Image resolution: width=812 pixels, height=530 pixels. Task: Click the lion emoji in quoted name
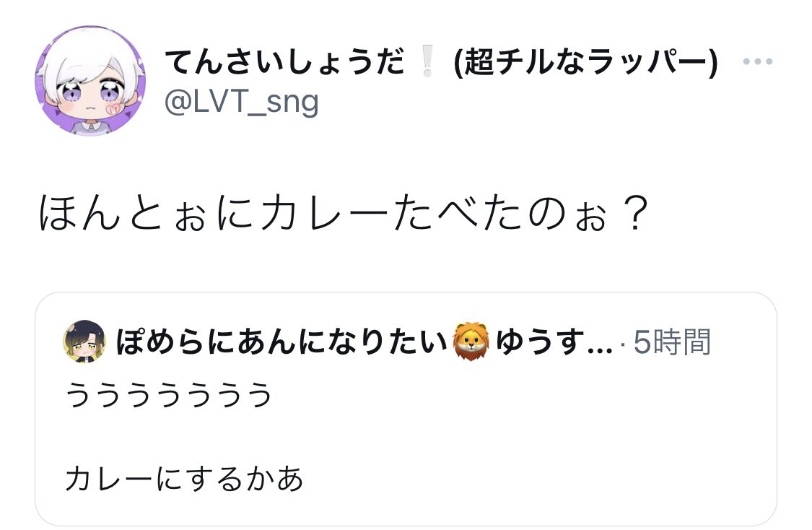471,342
